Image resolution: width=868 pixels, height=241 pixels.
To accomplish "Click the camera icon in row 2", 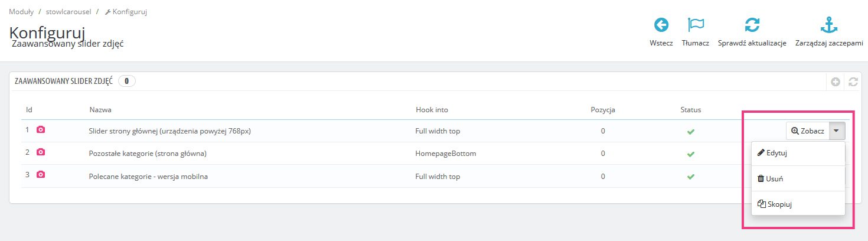I will [x=41, y=152].
